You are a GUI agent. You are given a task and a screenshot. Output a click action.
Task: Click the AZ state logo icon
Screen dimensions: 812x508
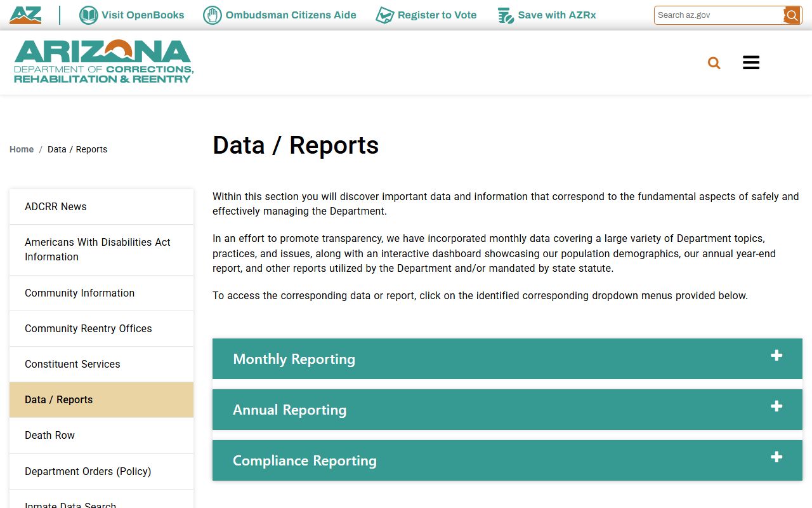[25, 15]
